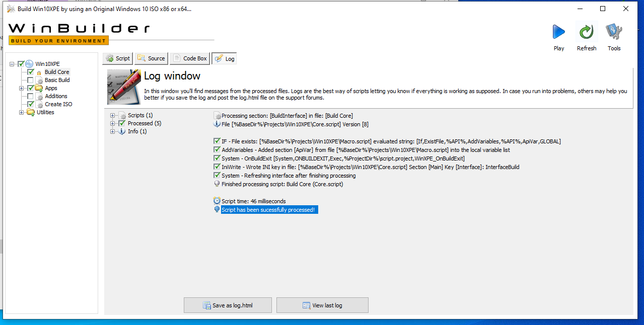Click the clock icon beside Script time
Image resolution: width=644 pixels, height=325 pixels.
[x=217, y=201]
